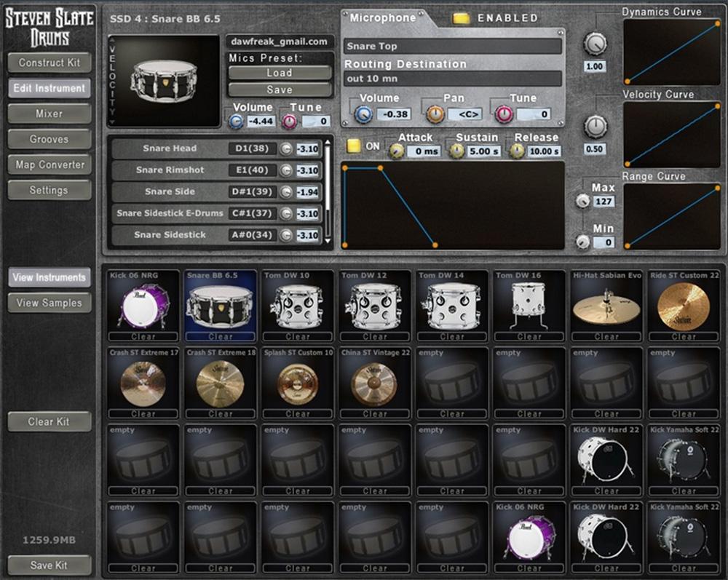
Task: Open the Snare Rimshot E1(40) note selector
Action: [252, 170]
